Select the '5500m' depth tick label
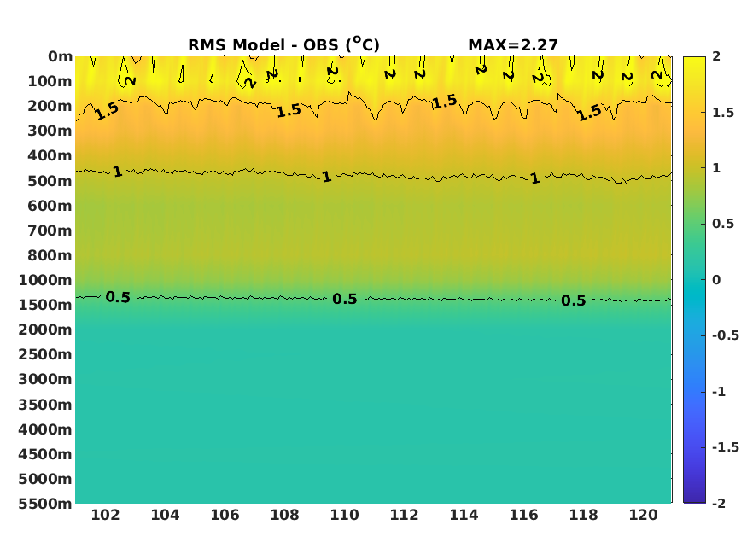The height and width of the screenshot is (560, 747). point(45,505)
